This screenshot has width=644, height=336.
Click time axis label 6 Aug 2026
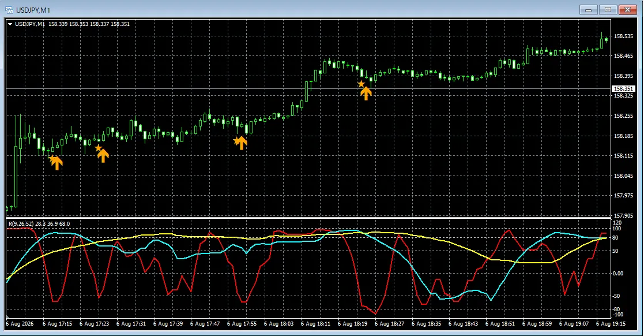(x=20, y=324)
